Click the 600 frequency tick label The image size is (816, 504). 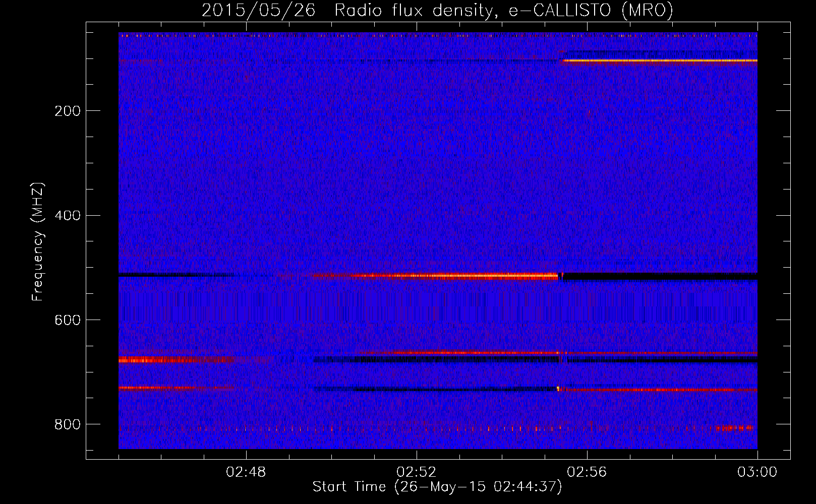[68, 321]
